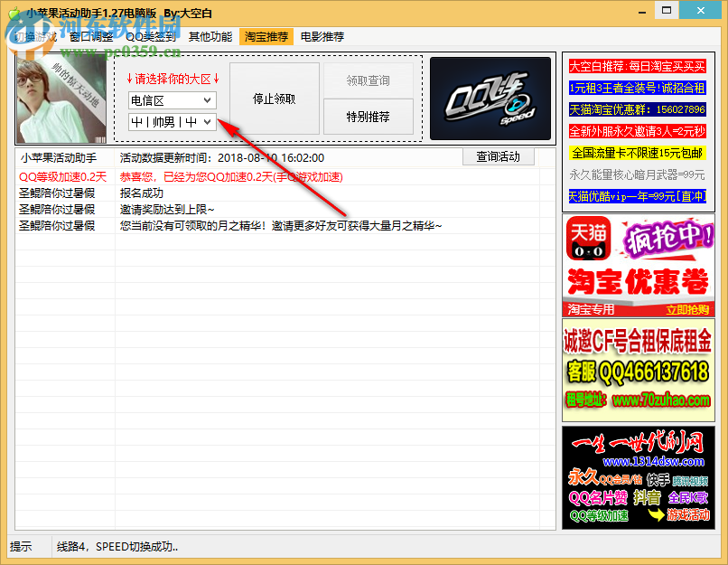Click the QQ飞车 Speed game logo

tap(490, 99)
